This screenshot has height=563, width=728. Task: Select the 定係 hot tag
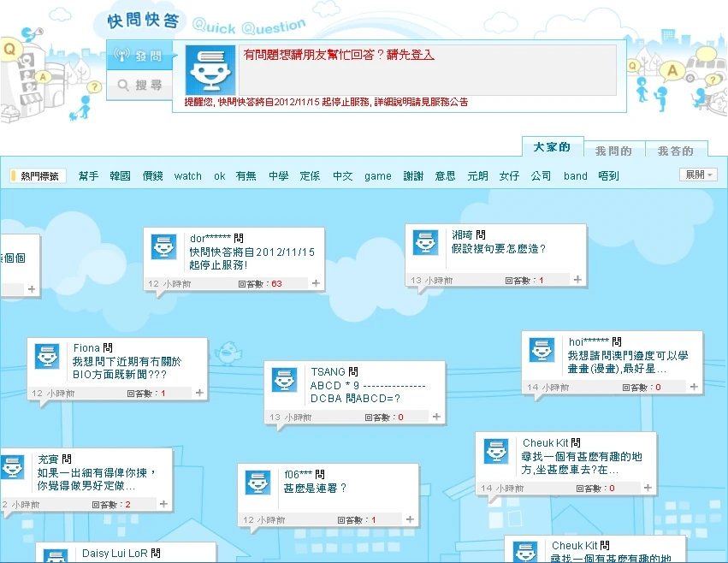tap(310, 176)
